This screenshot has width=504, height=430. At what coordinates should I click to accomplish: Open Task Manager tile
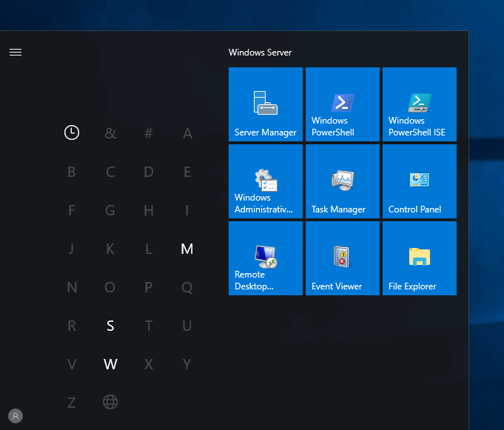click(343, 181)
